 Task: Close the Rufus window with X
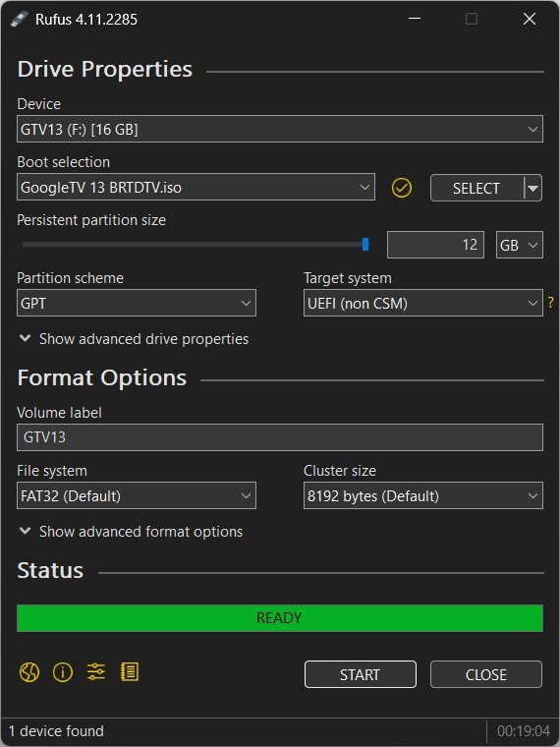[x=530, y=19]
